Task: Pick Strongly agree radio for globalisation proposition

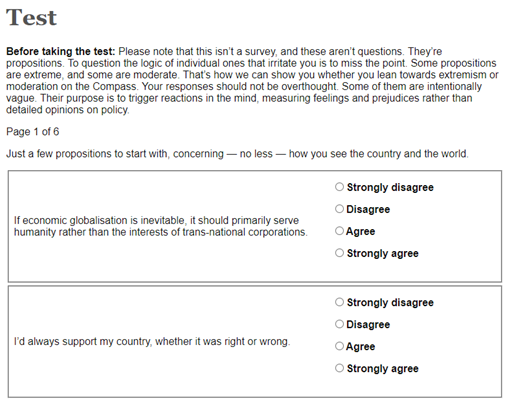Action: click(339, 253)
